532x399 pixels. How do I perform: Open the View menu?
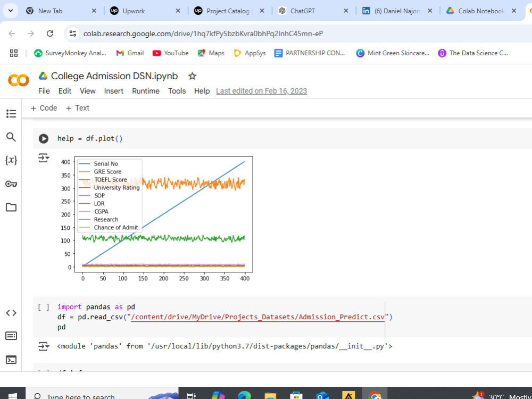(88, 91)
